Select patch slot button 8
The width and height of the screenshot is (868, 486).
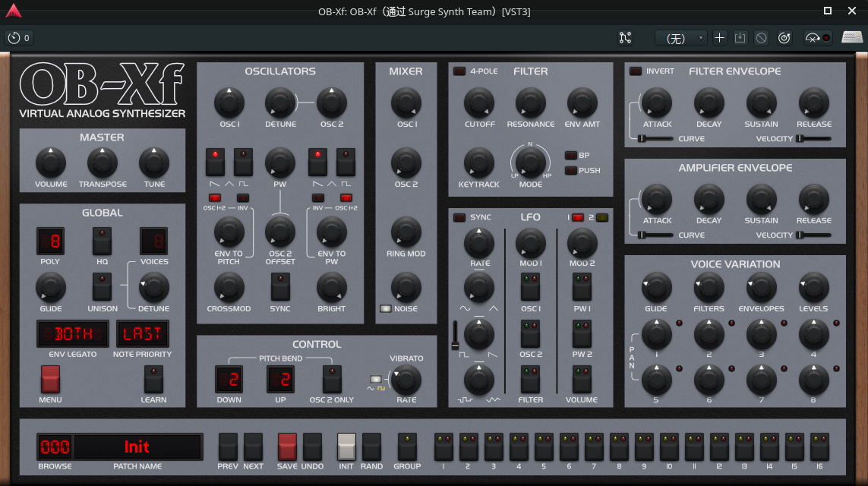click(x=619, y=447)
